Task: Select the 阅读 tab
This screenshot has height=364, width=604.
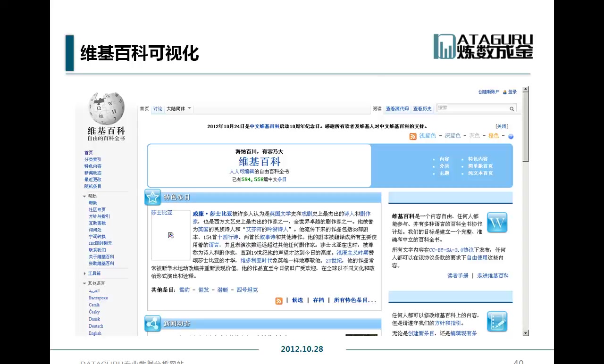Action: [x=377, y=109]
